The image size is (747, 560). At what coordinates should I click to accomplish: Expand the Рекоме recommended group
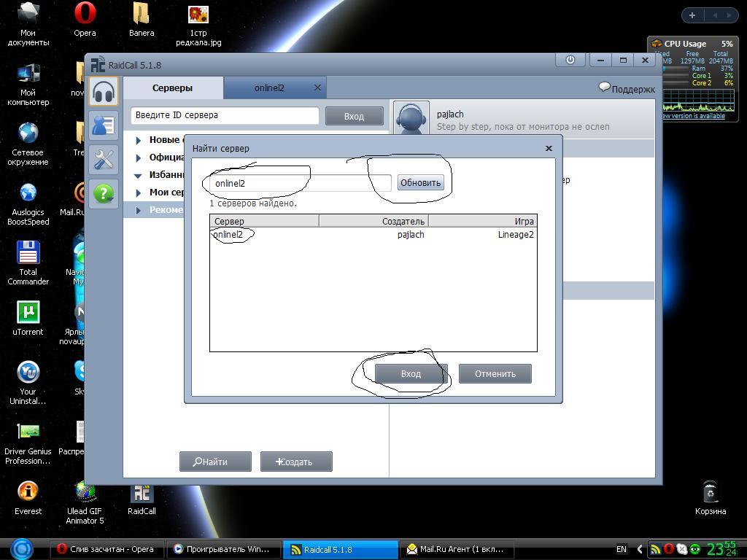(x=138, y=210)
